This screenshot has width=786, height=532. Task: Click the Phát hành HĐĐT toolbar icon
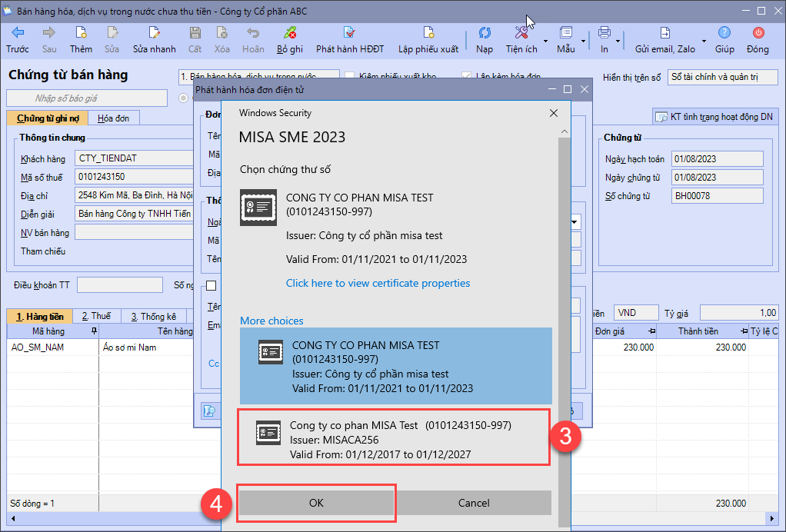click(x=350, y=33)
